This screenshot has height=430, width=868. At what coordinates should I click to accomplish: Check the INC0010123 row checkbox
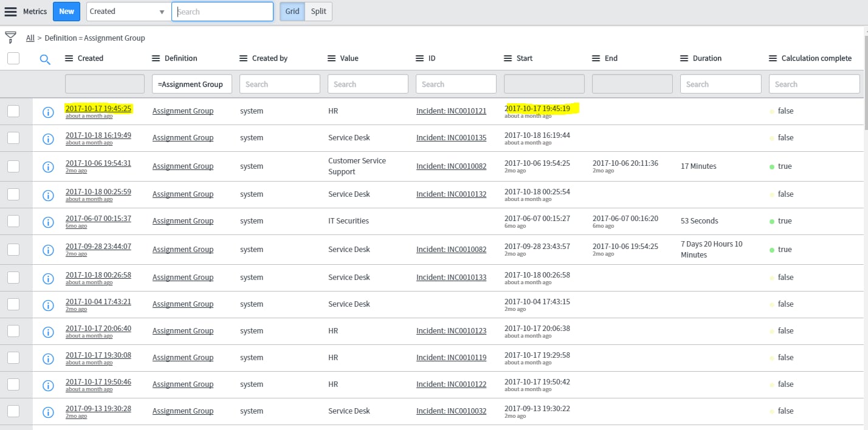pos(13,330)
